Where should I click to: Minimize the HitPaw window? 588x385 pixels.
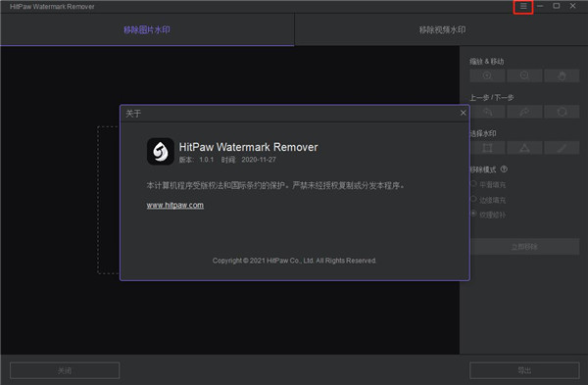coord(540,6)
